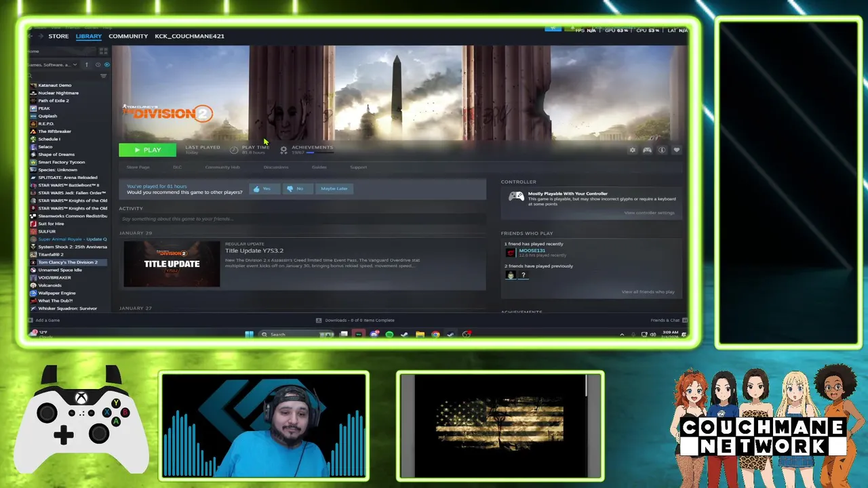Image resolution: width=868 pixels, height=488 pixels.
Task: Click the Steam forward navigation arrow
Action: point(40,36)
